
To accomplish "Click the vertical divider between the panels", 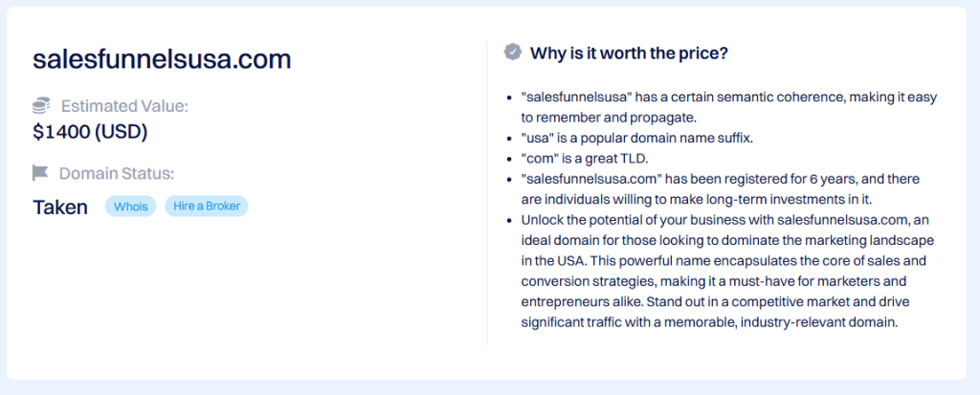I will (x=487, y=191).
